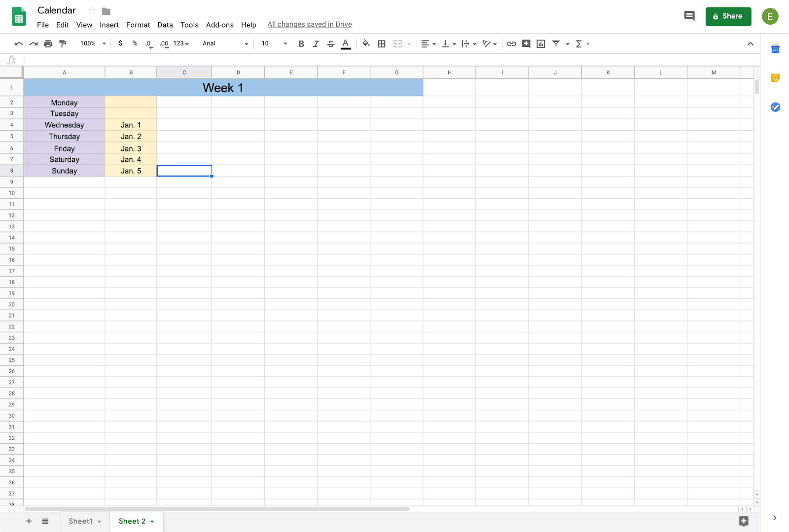Click the Explore button

(x=744, y=521)
